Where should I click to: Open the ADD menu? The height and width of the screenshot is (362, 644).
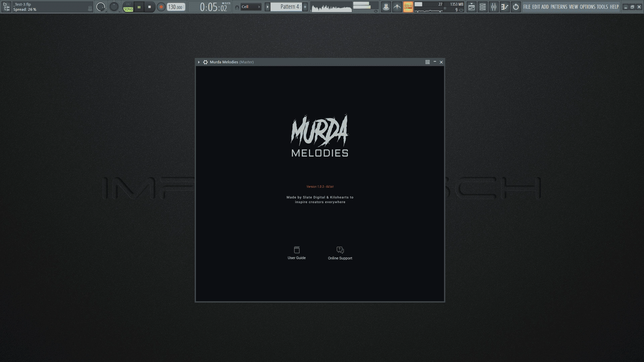coord(545,7)
